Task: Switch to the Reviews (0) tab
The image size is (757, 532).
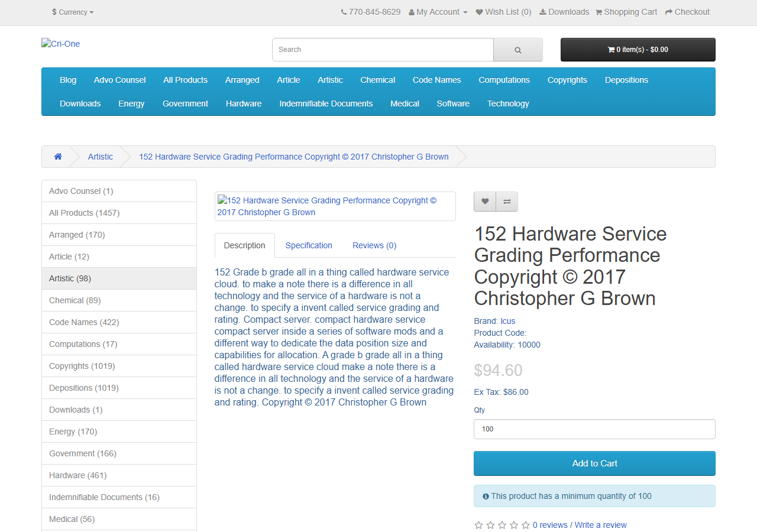Action: 374,245
